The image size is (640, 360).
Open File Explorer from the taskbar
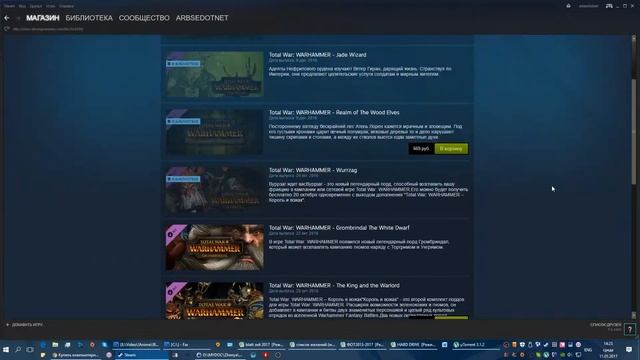pos(55,345)
